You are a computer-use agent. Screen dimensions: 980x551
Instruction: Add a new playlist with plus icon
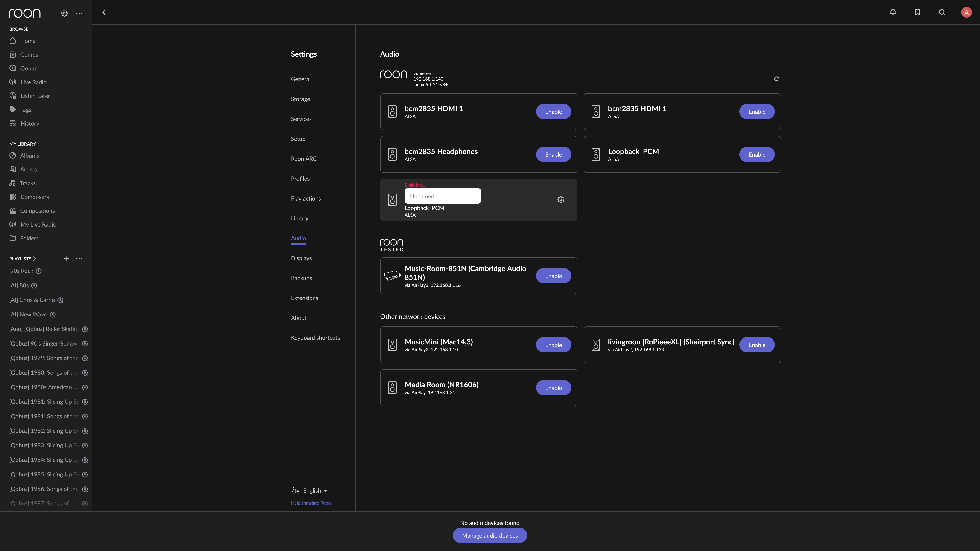[66, 259]
